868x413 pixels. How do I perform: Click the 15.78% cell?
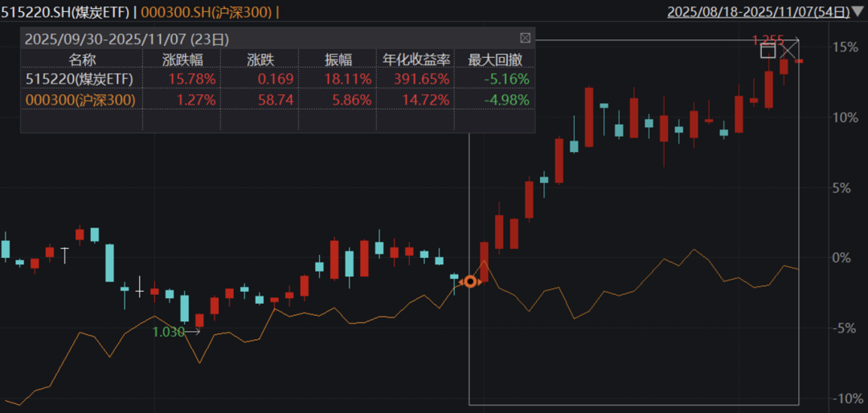coord(193,80)
